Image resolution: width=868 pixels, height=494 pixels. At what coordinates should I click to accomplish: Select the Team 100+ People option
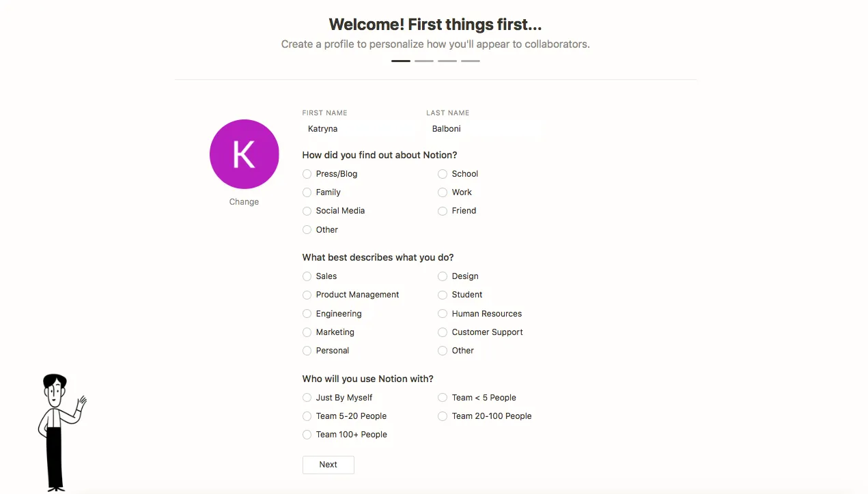pyautogui.click(x=307, y=435)
